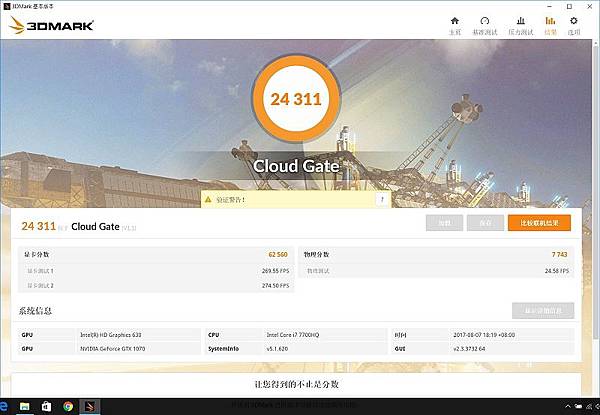Select the highlighted Results tab
Screen dimensions: 600x415
tap(550, 26)
